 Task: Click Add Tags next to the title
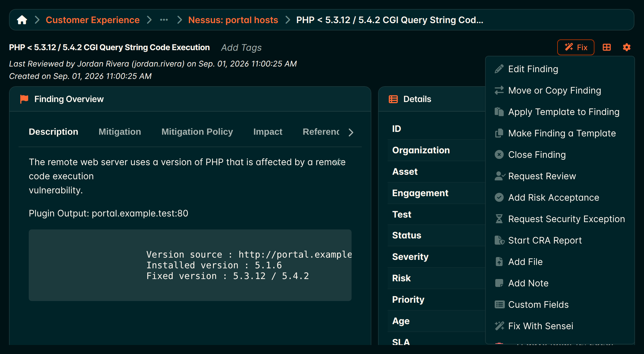point(241,48)
